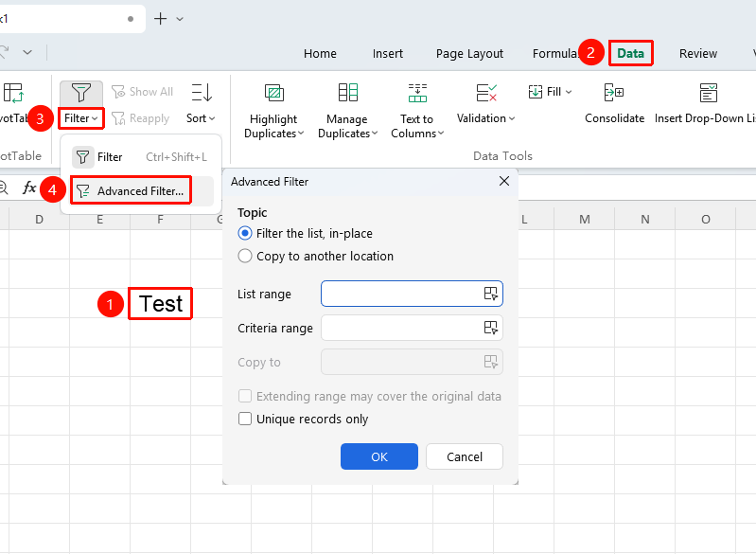This screenshot has height=554, width=756.
Task: Click the Fill icon
Action: click(536, 92)
